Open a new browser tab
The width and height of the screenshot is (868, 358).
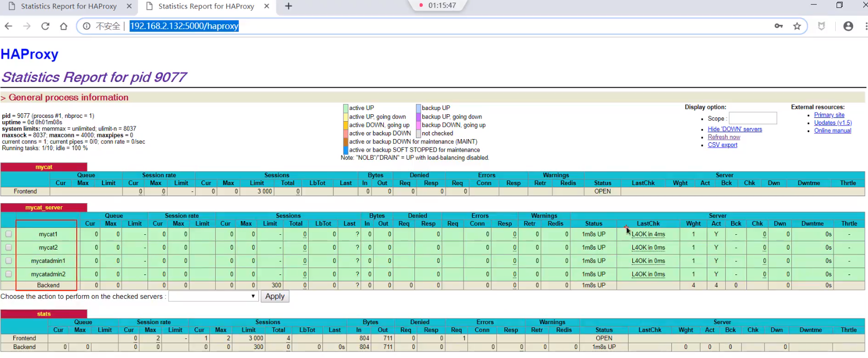pyautogui.click(x=288, y=6)
